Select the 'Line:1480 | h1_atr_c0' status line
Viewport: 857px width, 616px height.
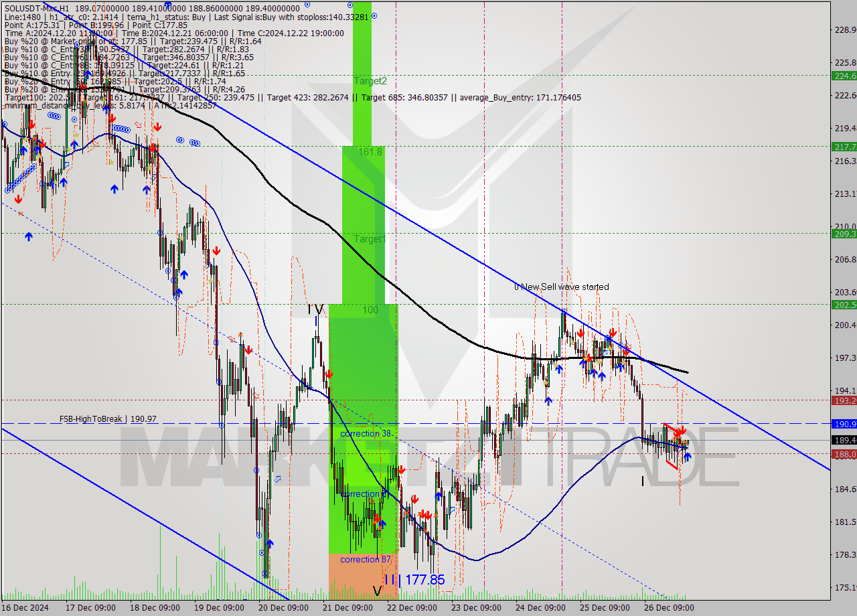click(186, 17)
